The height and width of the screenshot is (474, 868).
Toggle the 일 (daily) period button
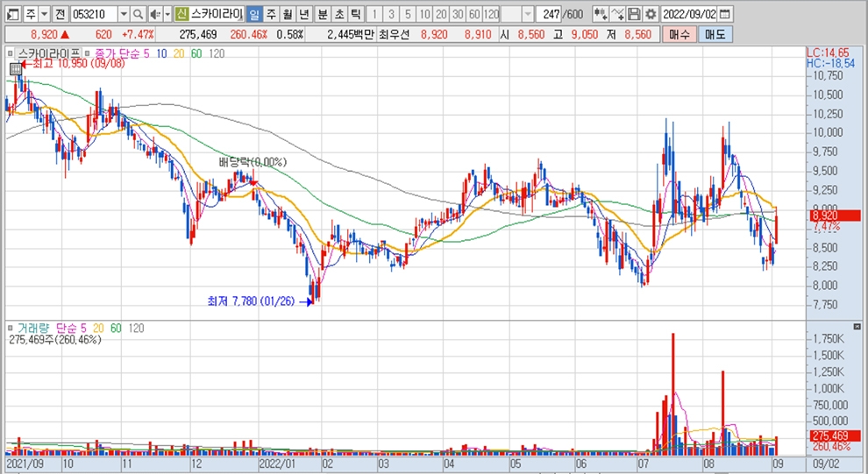(253, 14)
